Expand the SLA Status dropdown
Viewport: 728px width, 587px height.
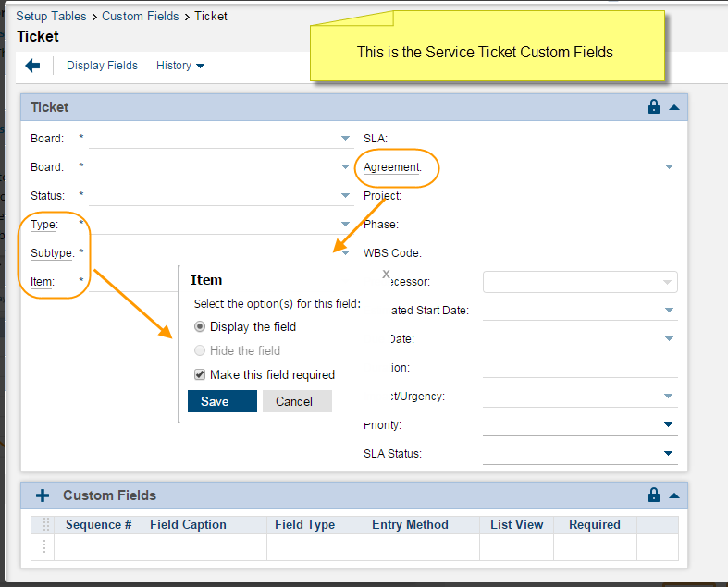coord(668,454)
